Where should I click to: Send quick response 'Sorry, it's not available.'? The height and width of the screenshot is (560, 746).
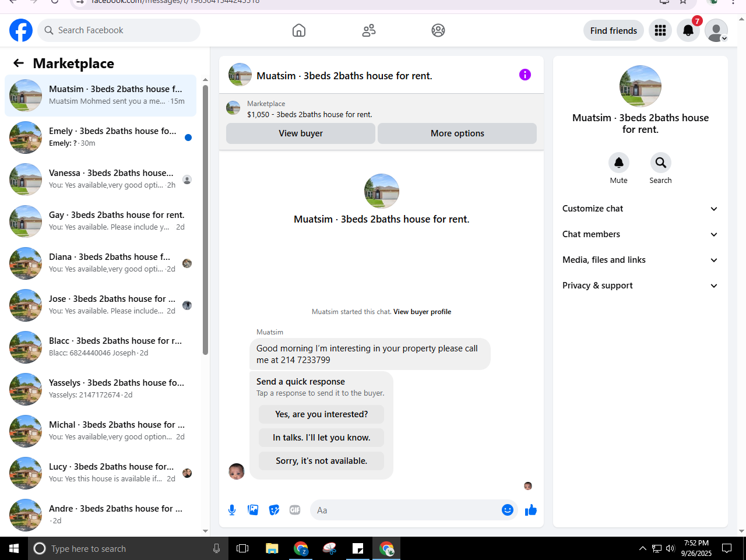tap(322, 461)
